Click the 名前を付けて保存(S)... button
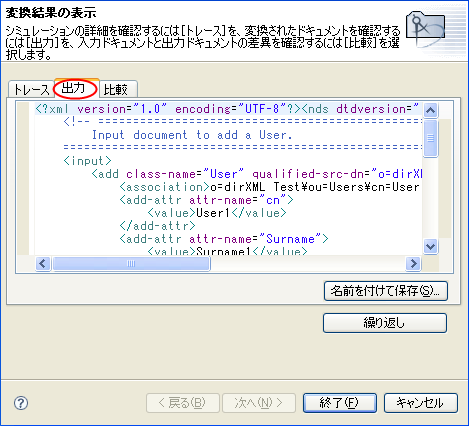 386,291
